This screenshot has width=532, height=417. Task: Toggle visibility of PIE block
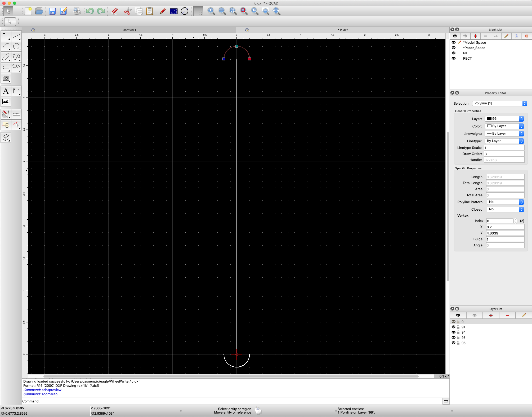point(454,53)
